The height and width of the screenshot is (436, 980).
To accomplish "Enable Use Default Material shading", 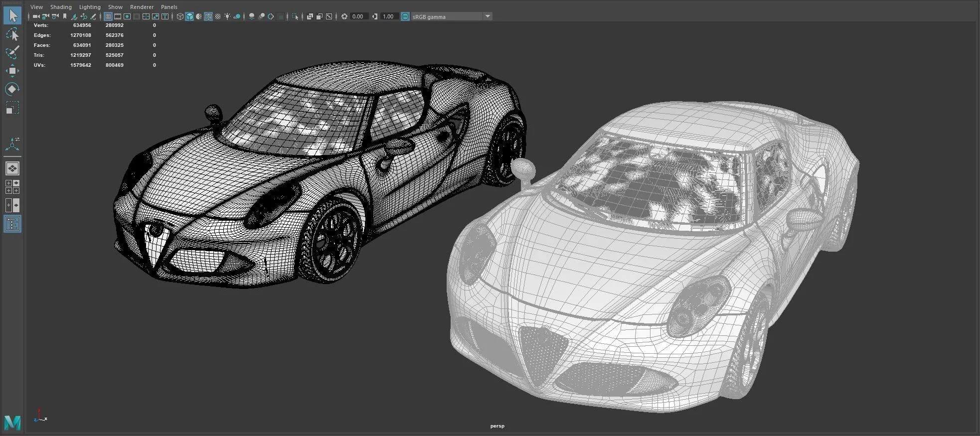I will [x=199, y=16].
